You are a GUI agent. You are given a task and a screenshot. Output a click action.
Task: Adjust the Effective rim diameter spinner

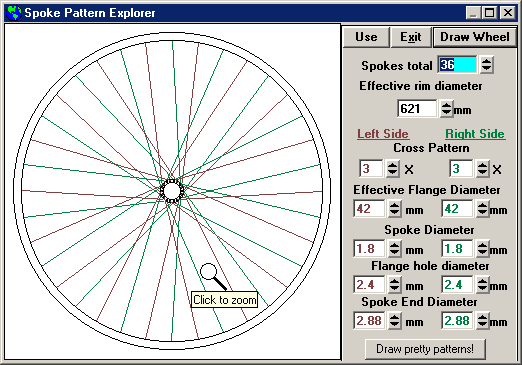[446, 108]
